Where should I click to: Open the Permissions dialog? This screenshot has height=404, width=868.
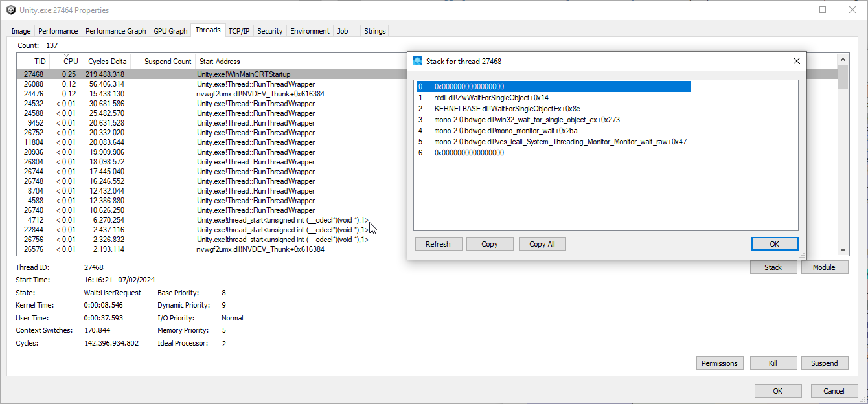click(720, 363)
